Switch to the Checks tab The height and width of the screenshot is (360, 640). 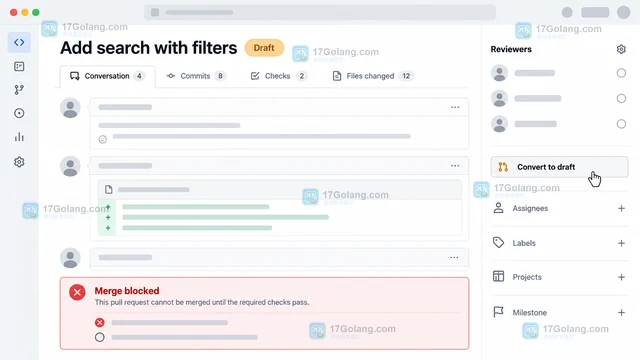click(x=279, y=76)
